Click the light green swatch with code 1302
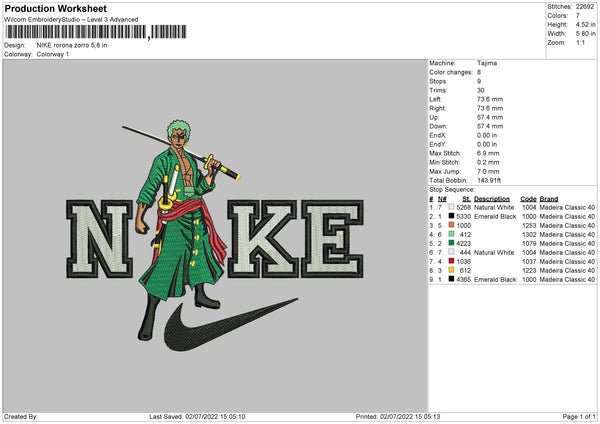The height and width of the screenshot is (424, 600). [451, 234]
